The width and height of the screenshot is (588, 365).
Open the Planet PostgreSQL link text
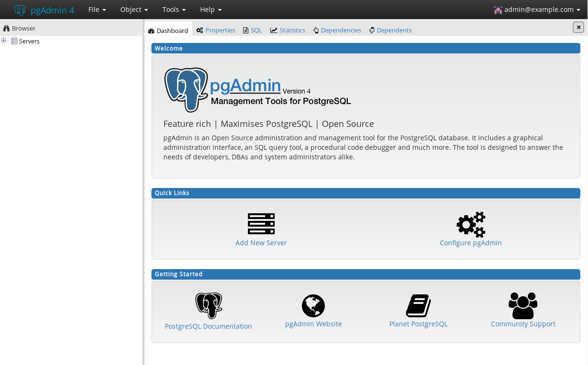418,324
